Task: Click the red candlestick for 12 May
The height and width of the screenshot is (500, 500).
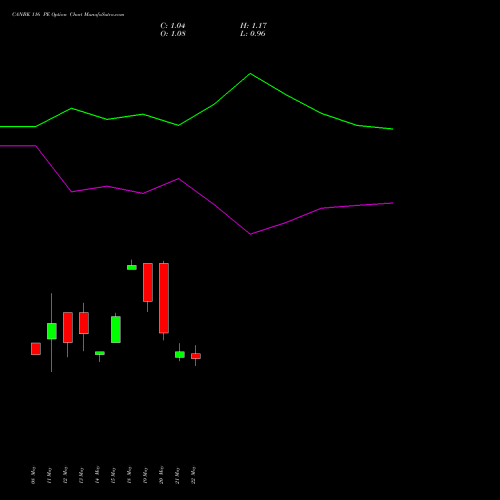Action: [x=68, y=327]
